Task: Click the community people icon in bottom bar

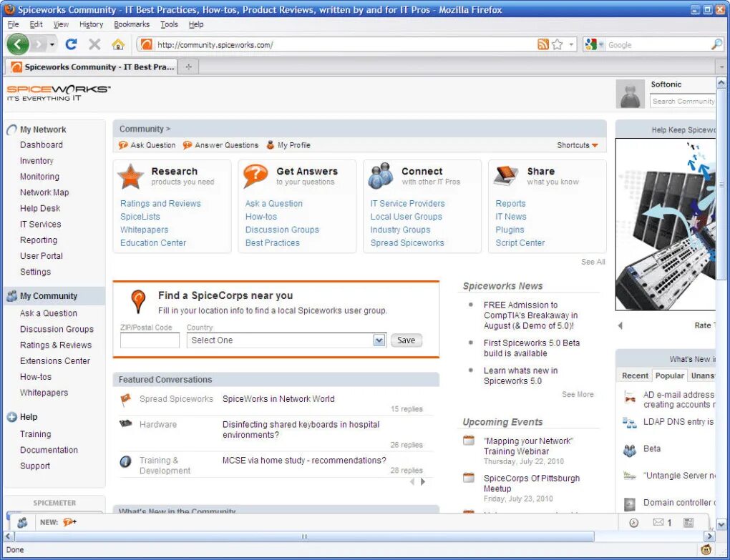Action: (x=22, y=522)
